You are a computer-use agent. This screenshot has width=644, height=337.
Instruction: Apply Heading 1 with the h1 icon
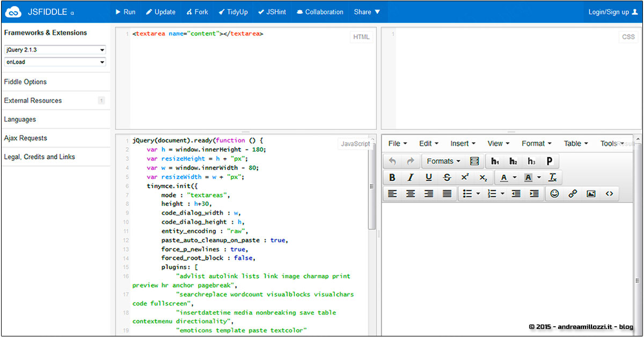494,161
